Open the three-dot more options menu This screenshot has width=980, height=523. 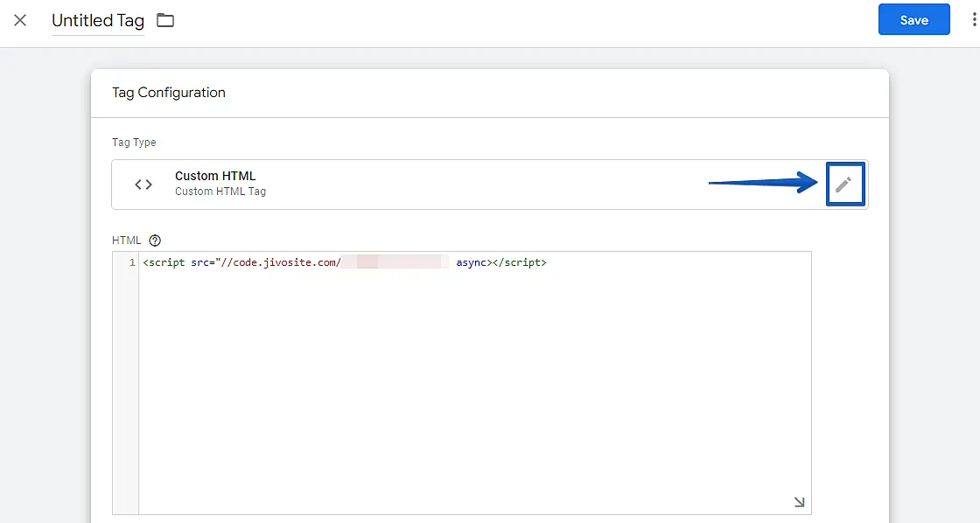tap(973, 20)
